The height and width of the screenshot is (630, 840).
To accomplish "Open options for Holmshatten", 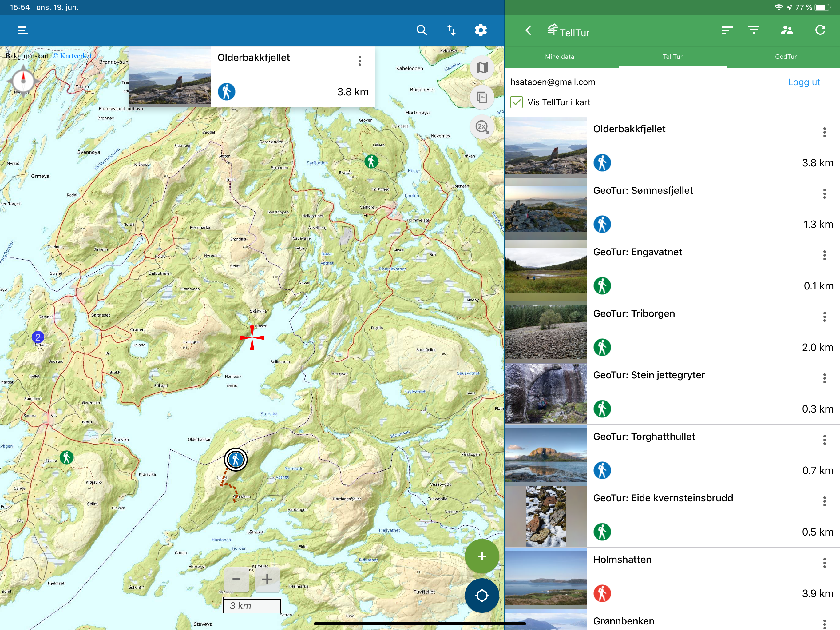I will [824, 563].
